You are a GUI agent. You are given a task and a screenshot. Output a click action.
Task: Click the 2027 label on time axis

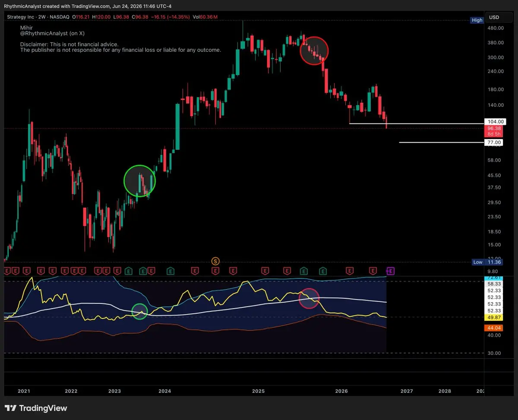pyautogui.click(x=407, y=391)
